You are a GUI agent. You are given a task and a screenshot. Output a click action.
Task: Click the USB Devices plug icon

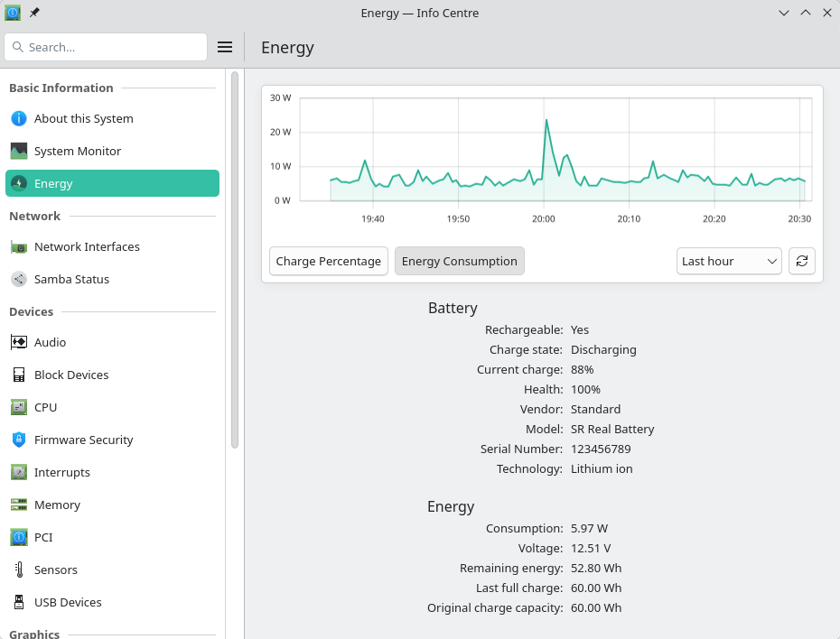[18, 602]
